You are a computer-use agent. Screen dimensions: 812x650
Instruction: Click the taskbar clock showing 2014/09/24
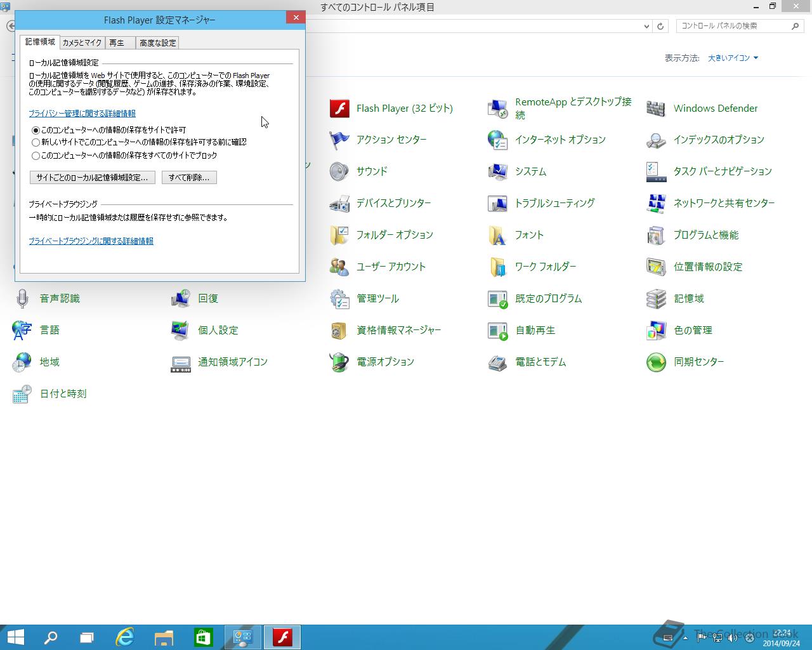782,638
